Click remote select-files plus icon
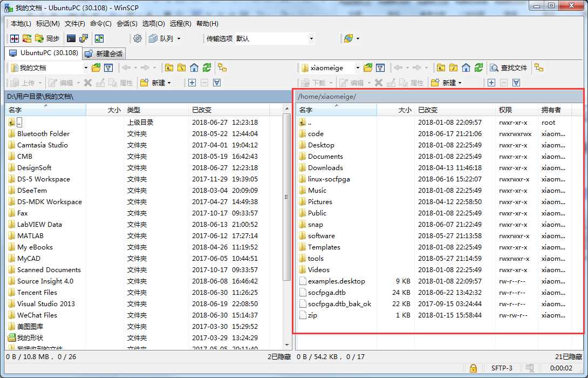The width and height of the screenshot is (588, 378). pos(491,83)
